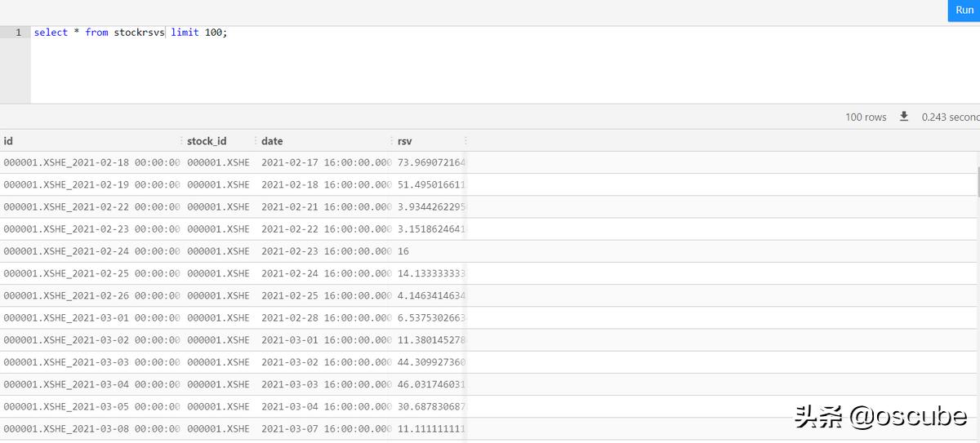The width and height of the screenshot is (980, 443).
Task: Select rsv value 16
Action: point(403,251)
